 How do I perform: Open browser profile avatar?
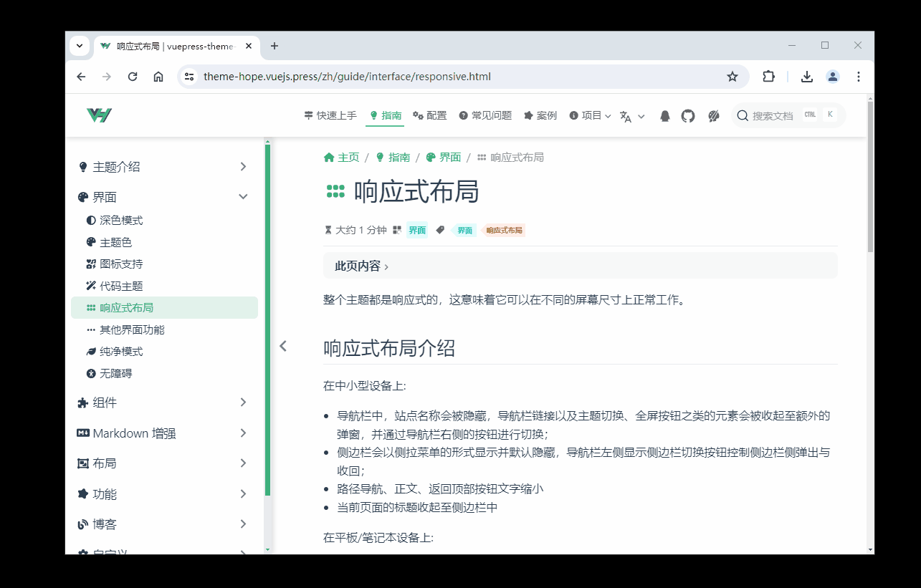[833, 77]
